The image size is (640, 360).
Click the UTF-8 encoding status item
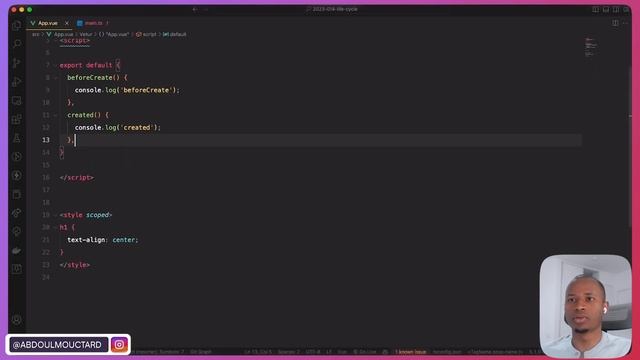coord(313,352)
